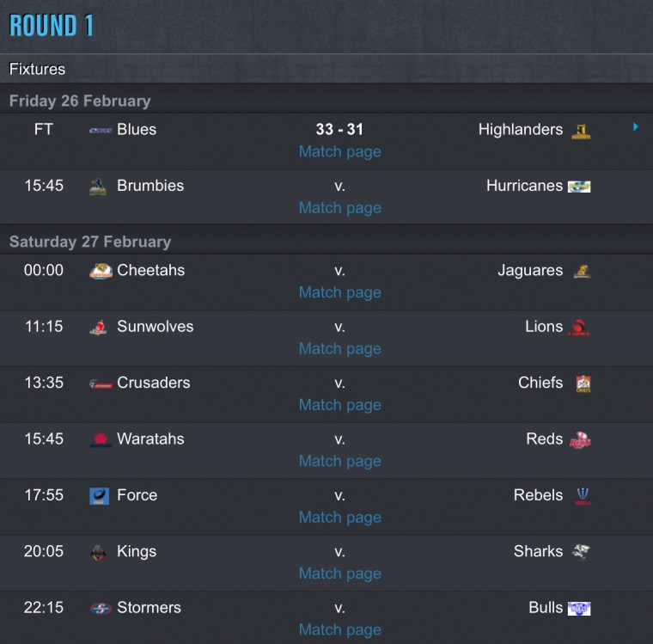
Task: Click the Force team logo
Action: point(99,496)
